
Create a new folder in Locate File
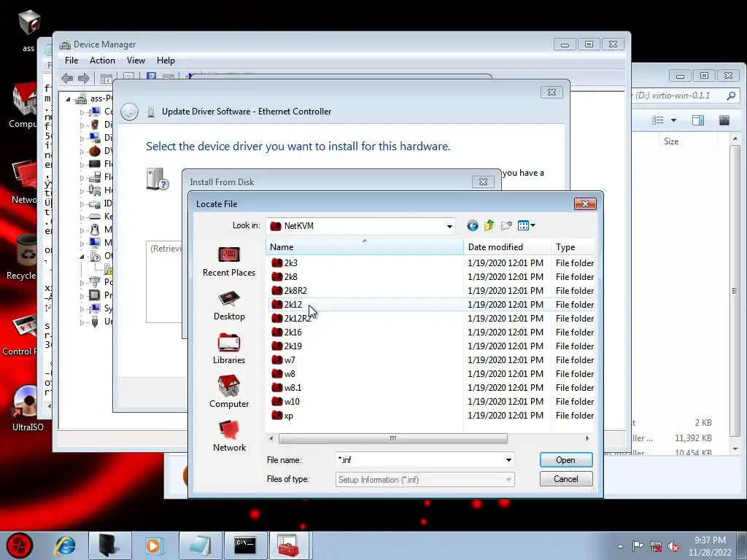tap(506, 226)
